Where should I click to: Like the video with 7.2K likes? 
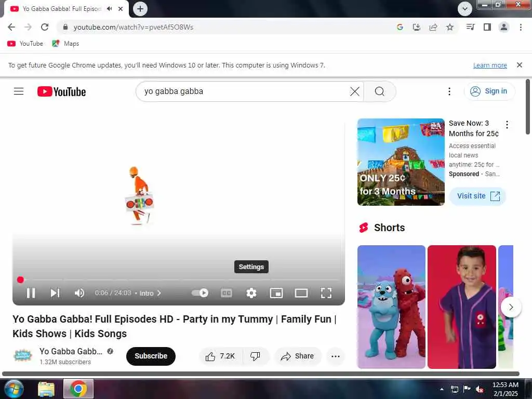click(x=220, y=356)
